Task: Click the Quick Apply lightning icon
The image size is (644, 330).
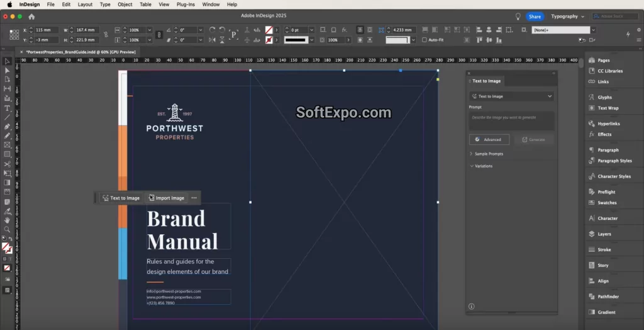Action: tap(628, 34)
